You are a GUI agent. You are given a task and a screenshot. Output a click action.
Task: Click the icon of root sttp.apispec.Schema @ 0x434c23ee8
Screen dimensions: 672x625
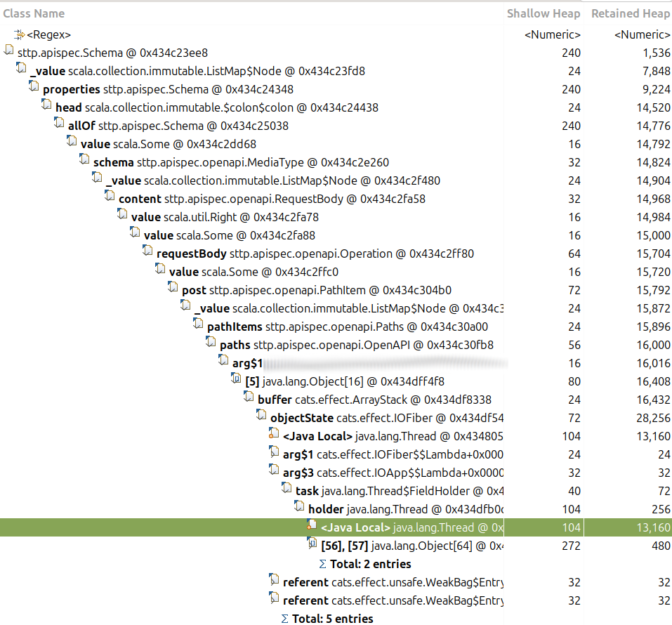[9, 50]
